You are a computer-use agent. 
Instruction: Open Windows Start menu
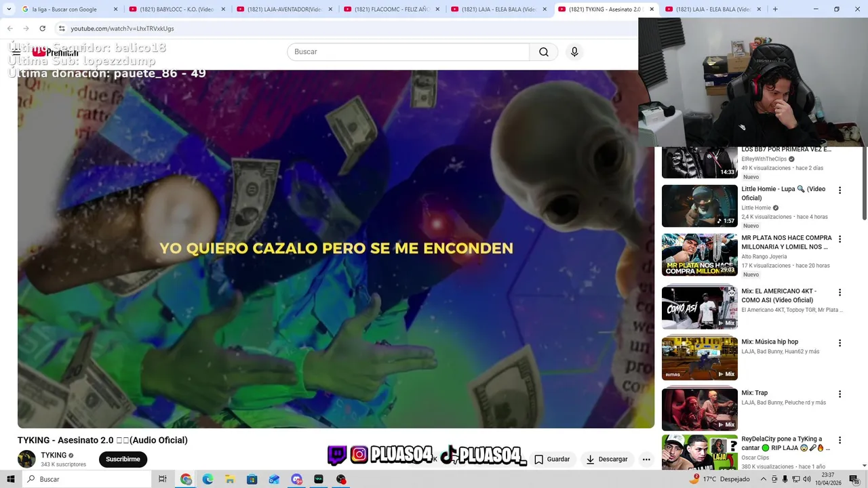(11, 479)
